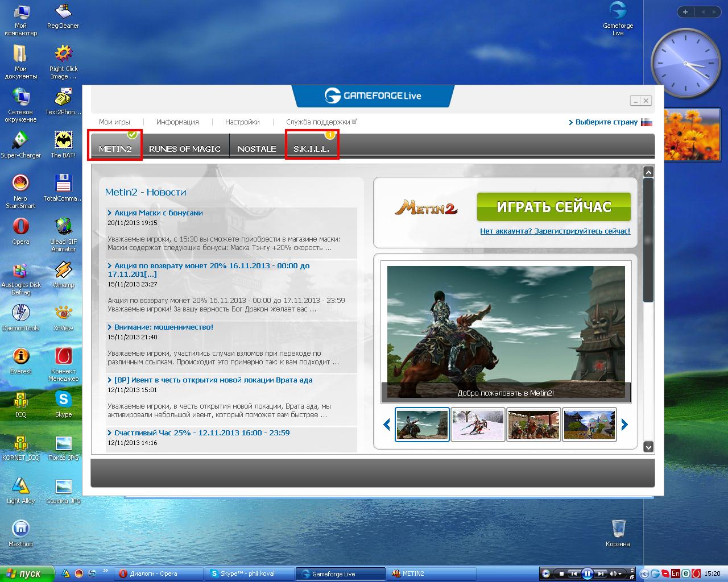Switch to the METIN2 game tab
This screenshot has width=728, height=582.
tap(115, 145)
